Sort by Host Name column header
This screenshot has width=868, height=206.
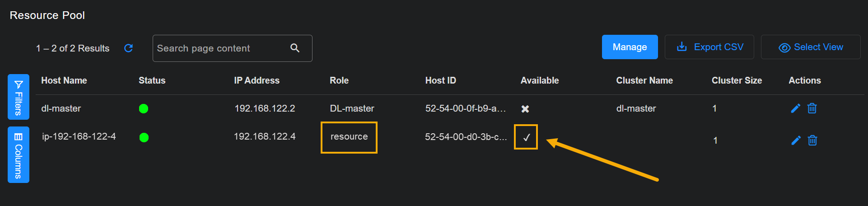click(64, 80)
